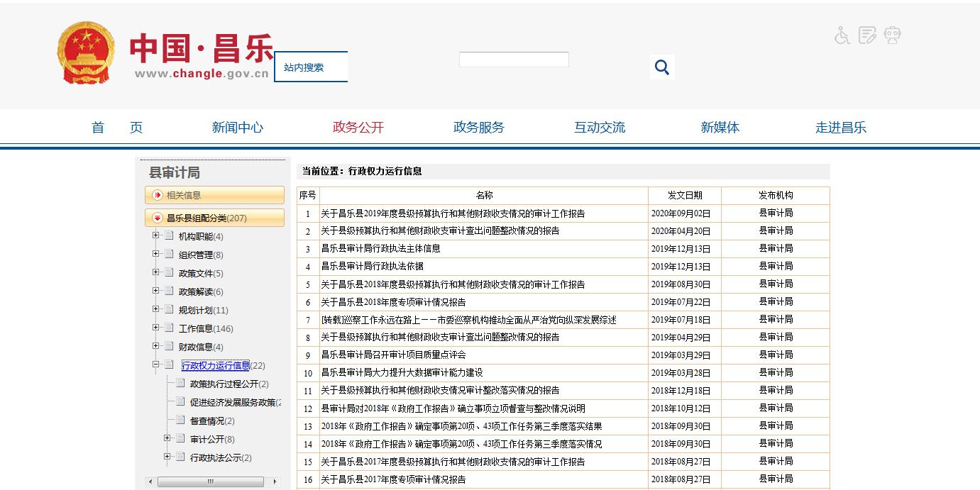Open the notepad with pencil icon
Image resolution: width=980 pixels, height=490 pixels.
(x=867, y=35)
